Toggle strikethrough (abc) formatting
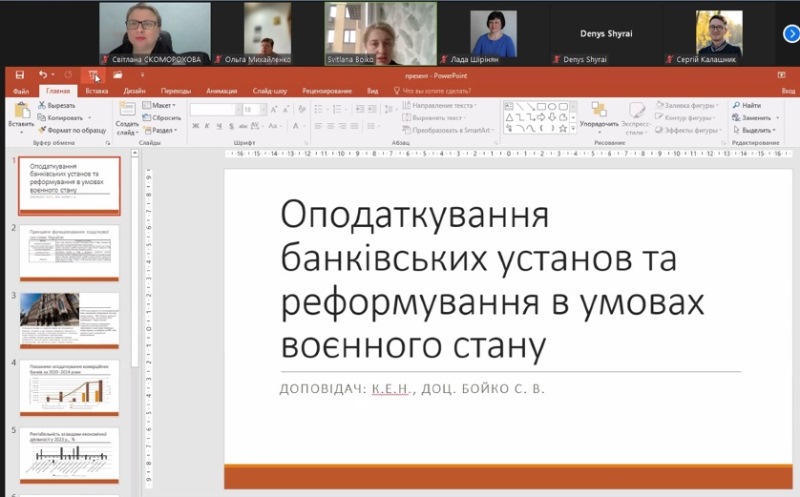 tap(243, 126)
